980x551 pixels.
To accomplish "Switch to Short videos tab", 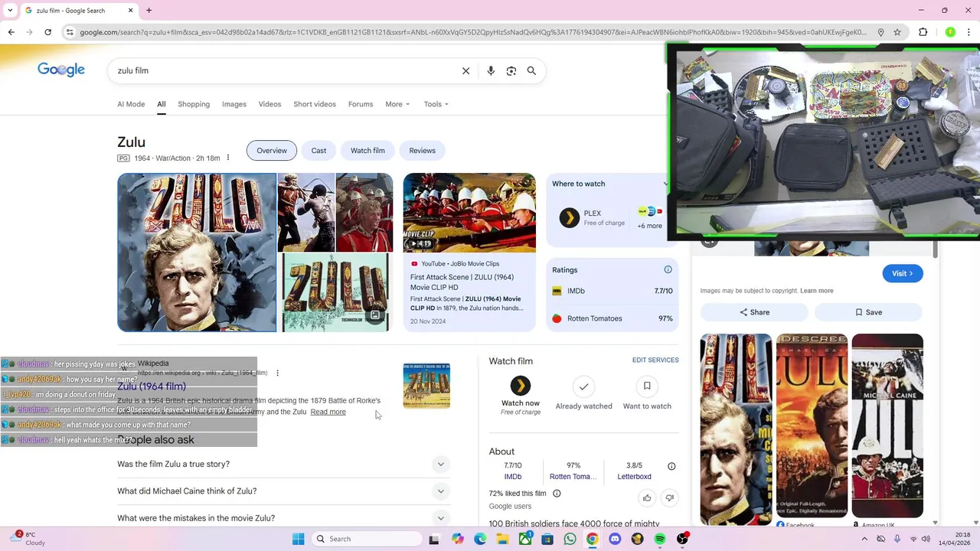I will [x=315, y=104].
